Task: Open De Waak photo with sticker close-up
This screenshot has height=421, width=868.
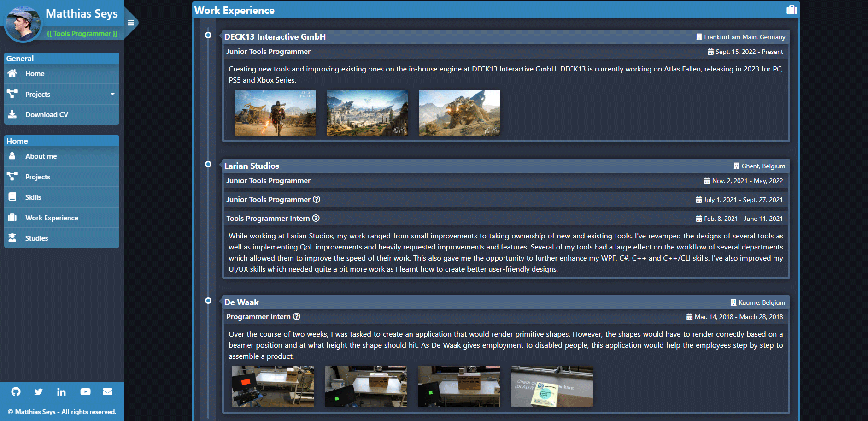Action: [x=552, y=386]
